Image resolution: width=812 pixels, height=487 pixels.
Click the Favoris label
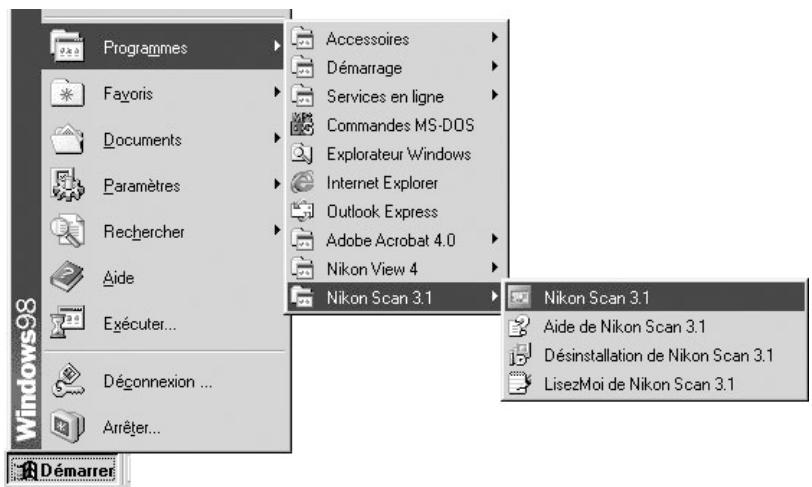(128, 94)
